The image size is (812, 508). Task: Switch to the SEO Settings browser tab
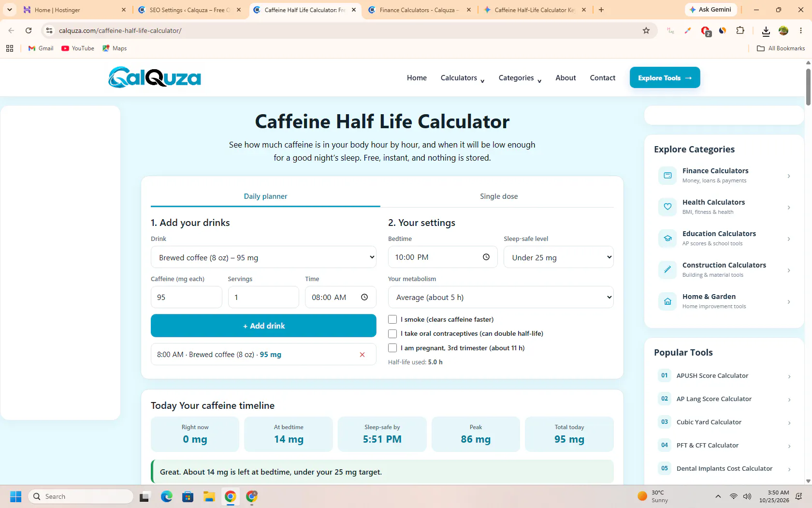tap(189, 10)
